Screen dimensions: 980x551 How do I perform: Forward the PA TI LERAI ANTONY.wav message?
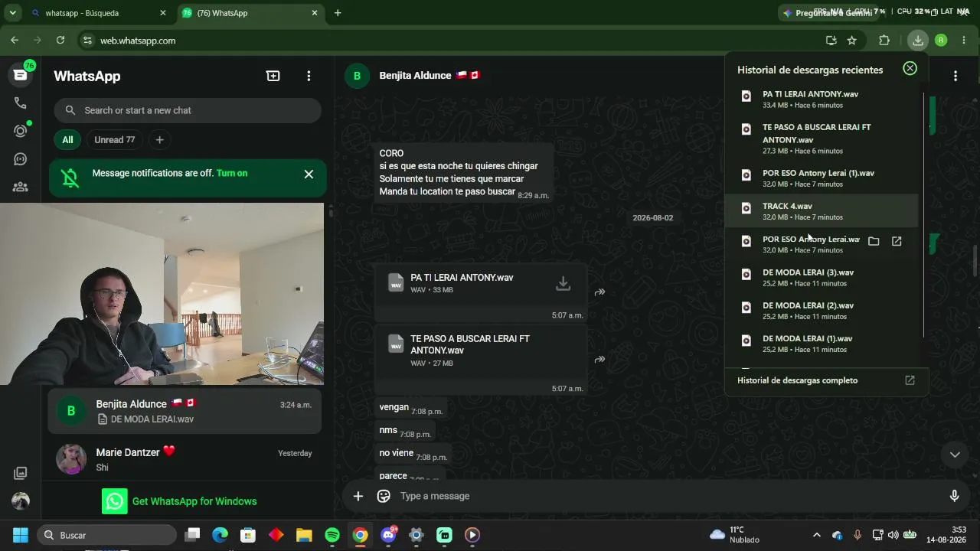(599, 292)
